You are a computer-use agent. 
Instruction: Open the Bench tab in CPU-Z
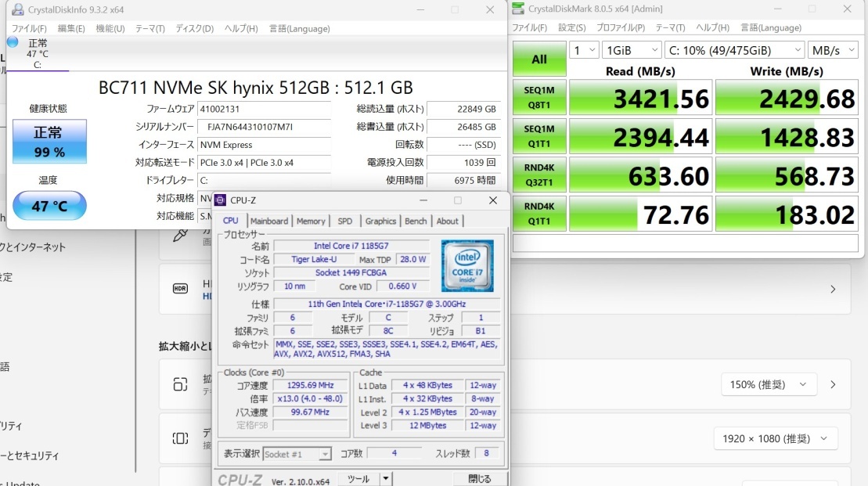point(416,221)
